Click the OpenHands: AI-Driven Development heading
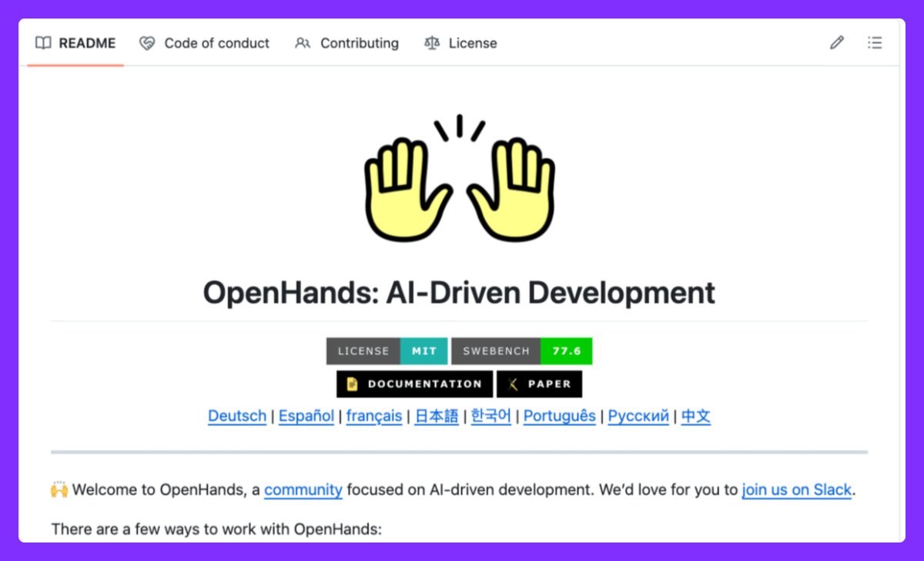 [x=460, y=293]
